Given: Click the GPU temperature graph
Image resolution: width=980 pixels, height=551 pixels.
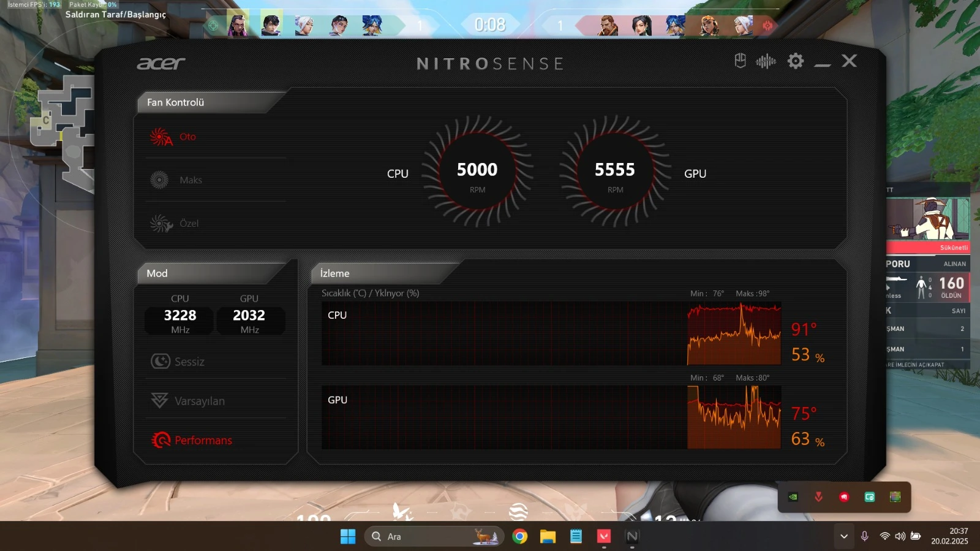Looking at the screenshot, I should (x=551, y=417).
